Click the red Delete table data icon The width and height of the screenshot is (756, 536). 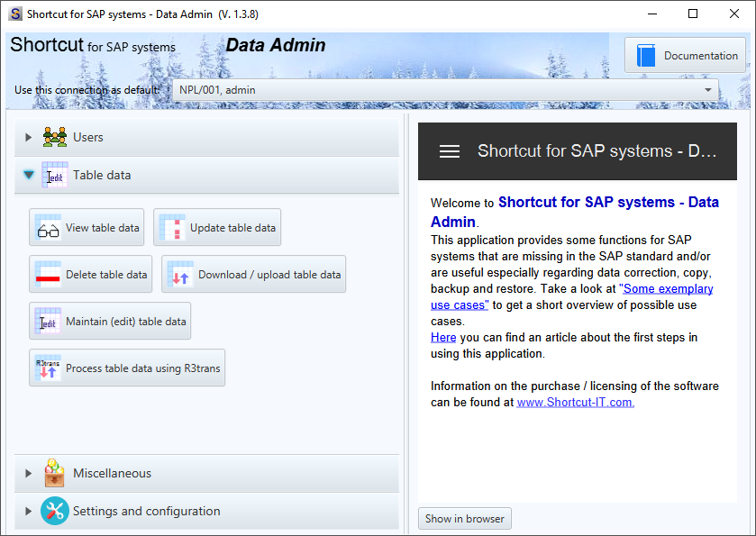pyautogui.click(x=49, y=275)
